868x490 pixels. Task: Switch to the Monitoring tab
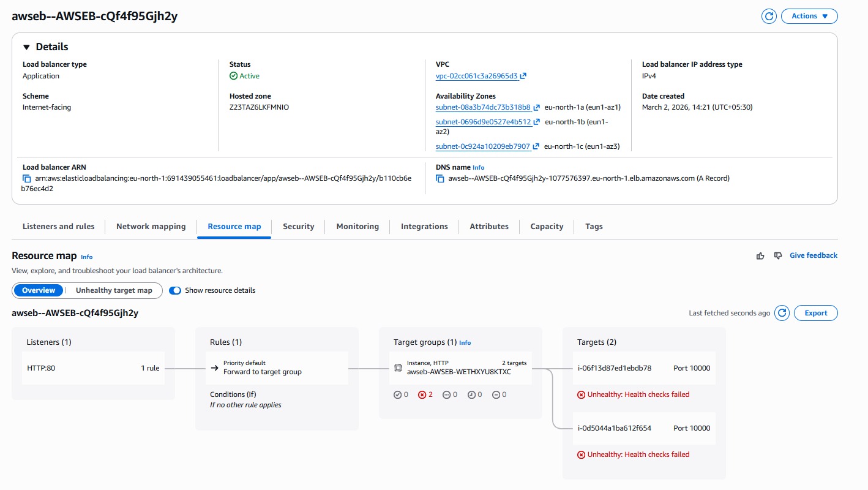(x=357, y=227)
